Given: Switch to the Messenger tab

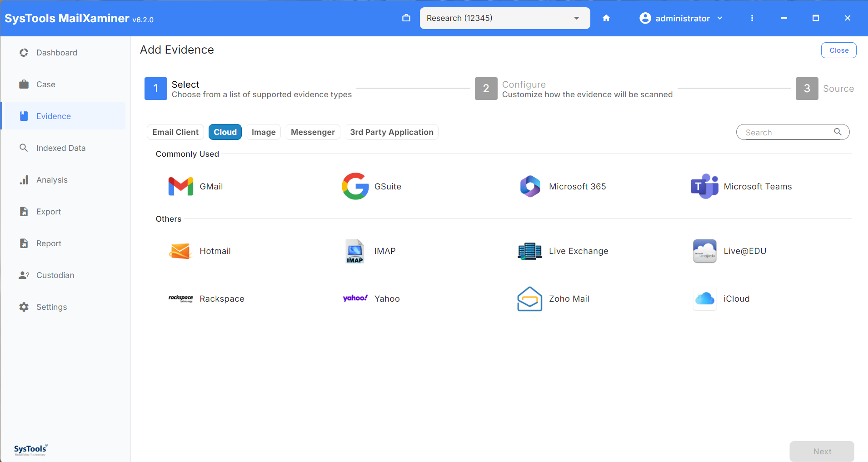Looking at the screenshot, I should coord(313,132).
